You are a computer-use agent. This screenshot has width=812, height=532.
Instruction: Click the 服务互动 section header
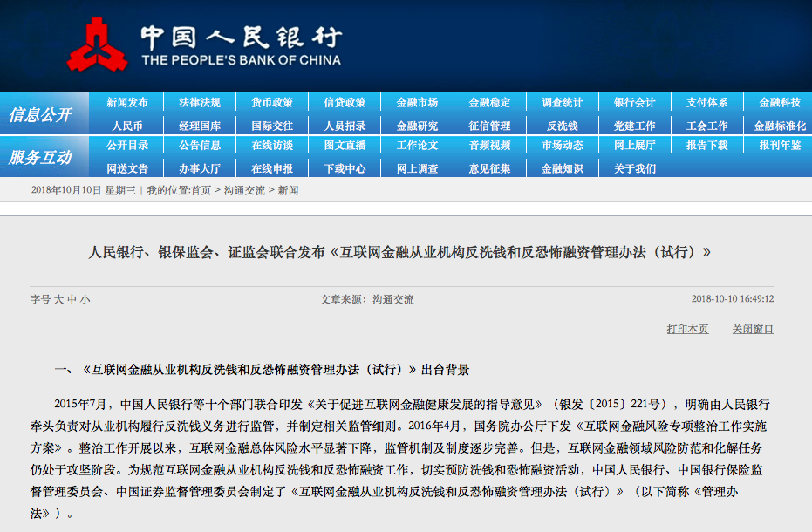tap(40, 157)
